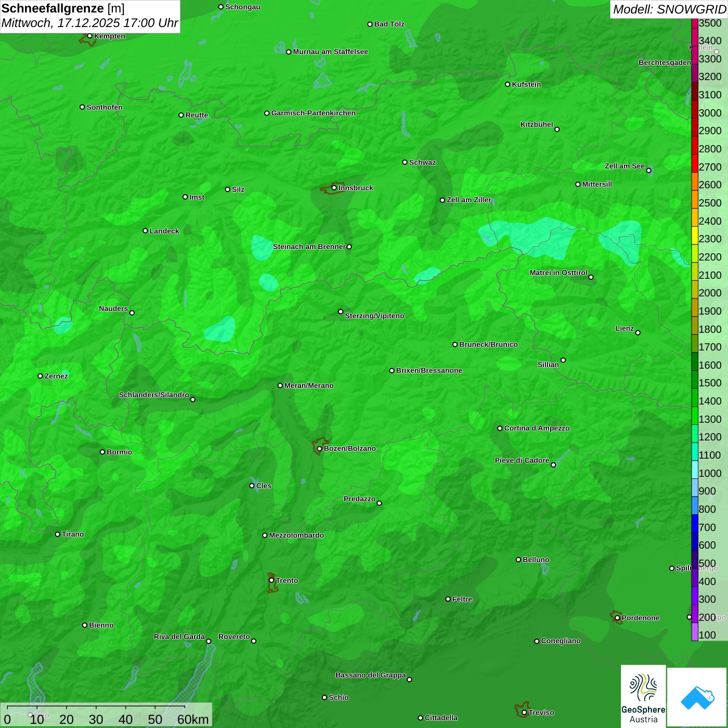Screen dimensions: 728x728
Task: Click the Sterzing/Vipiteno label
Action: click(x=374, y=316)
